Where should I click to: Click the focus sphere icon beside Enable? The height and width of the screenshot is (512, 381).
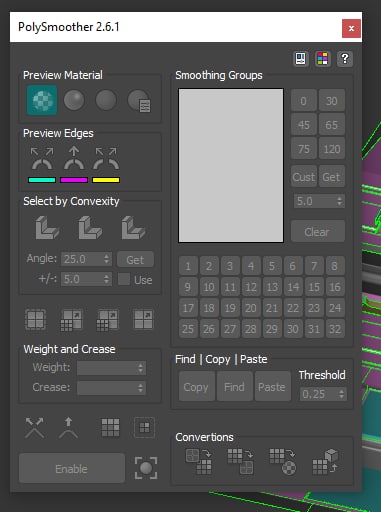tap(146, 468)
